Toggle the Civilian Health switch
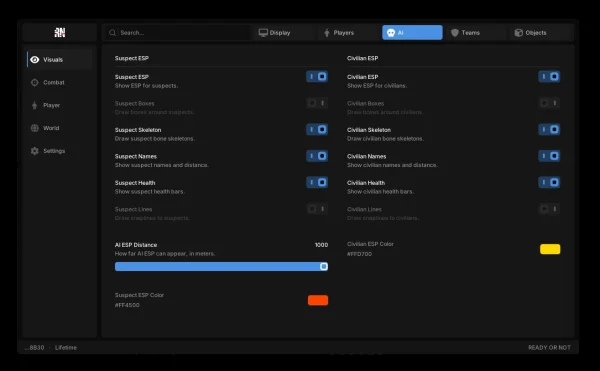Viewport: 600px width, 371px height. tap(549, 182)
